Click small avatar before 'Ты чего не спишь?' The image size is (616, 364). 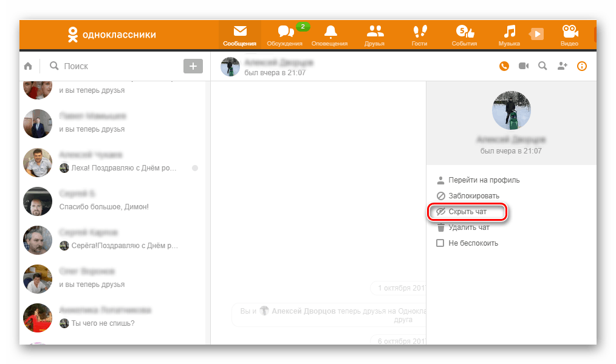(64, 323)
